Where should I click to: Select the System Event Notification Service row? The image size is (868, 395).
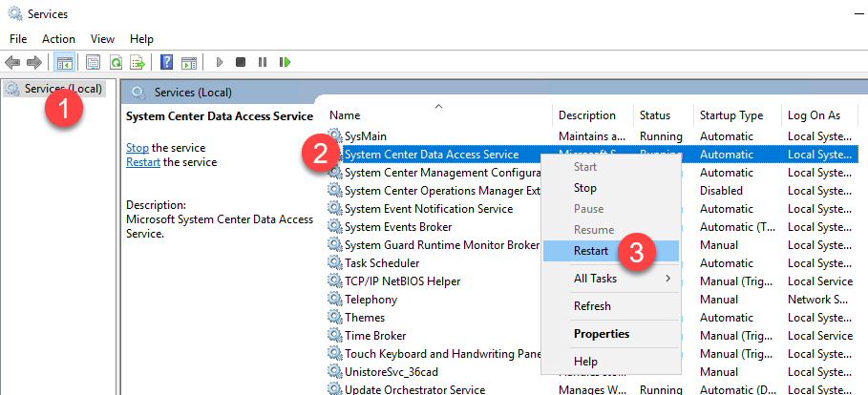592,209
